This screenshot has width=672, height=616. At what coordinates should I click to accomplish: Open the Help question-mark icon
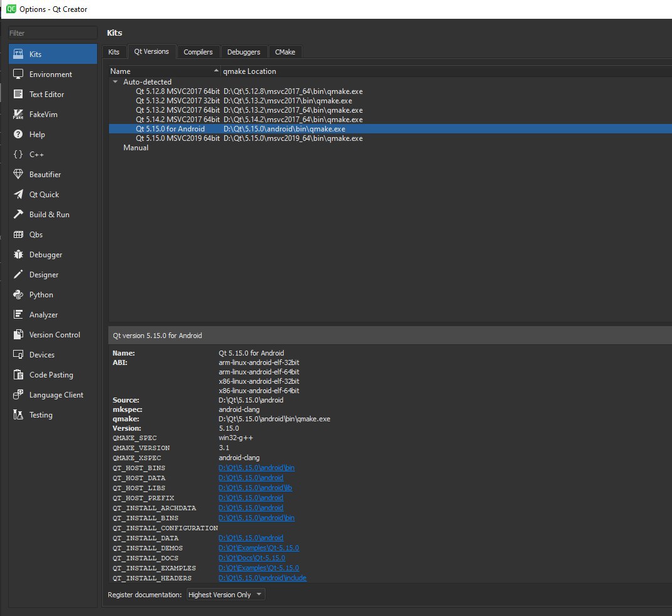pyautogui.click(x=18, y=135)
